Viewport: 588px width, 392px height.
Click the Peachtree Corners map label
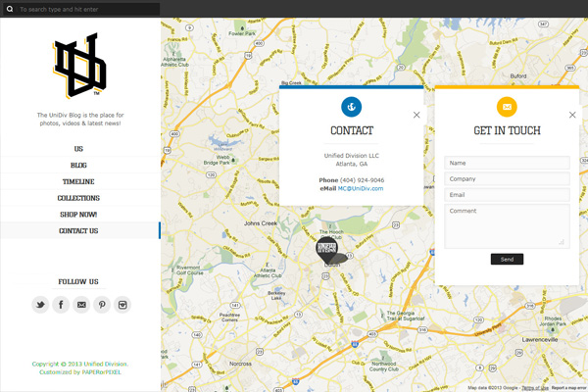coord(229,318)
